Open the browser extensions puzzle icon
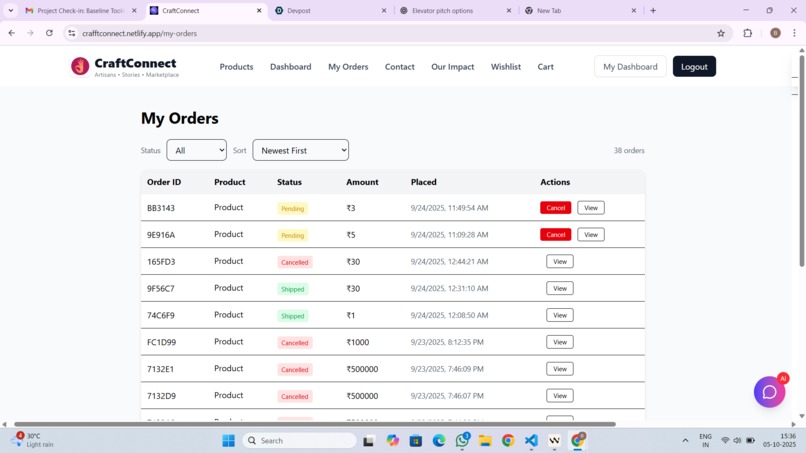The image size is (806, 453). (x=747, y=33)
